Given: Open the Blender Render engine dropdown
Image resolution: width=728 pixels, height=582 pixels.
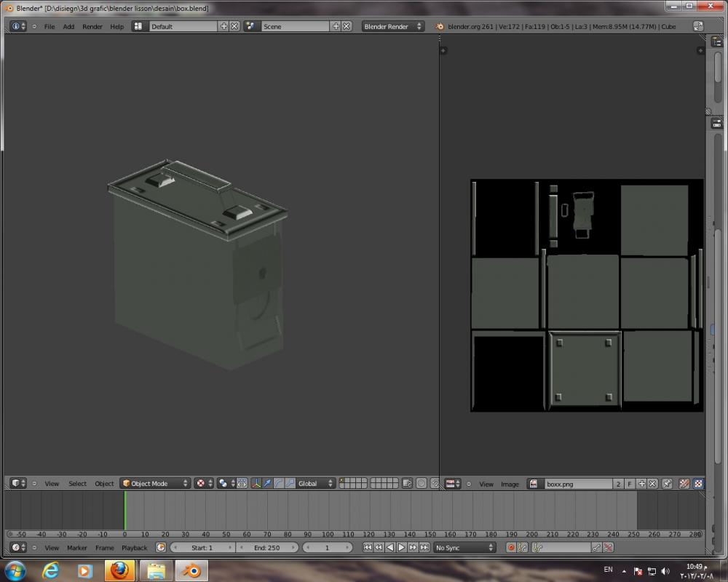Looking at the screenshot, I should 393,26.
